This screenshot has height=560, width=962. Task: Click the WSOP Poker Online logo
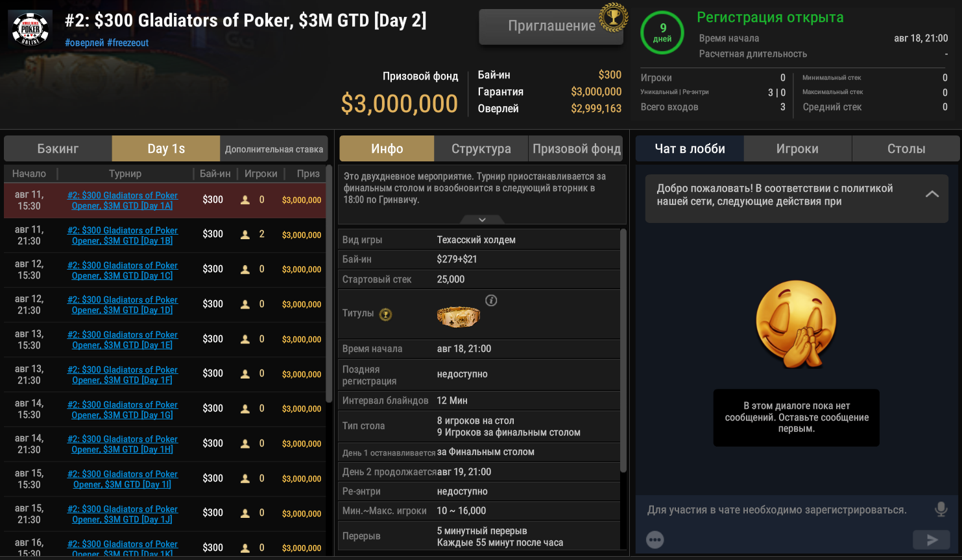30,29
